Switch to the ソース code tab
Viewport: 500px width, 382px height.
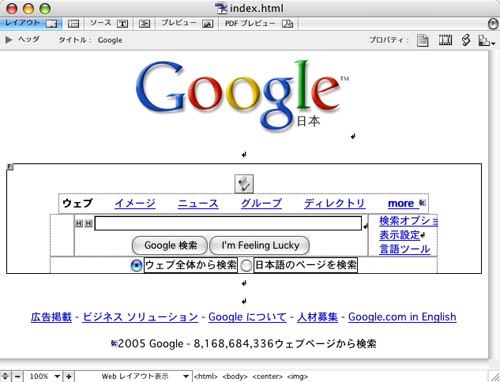[x=109, y=23]
